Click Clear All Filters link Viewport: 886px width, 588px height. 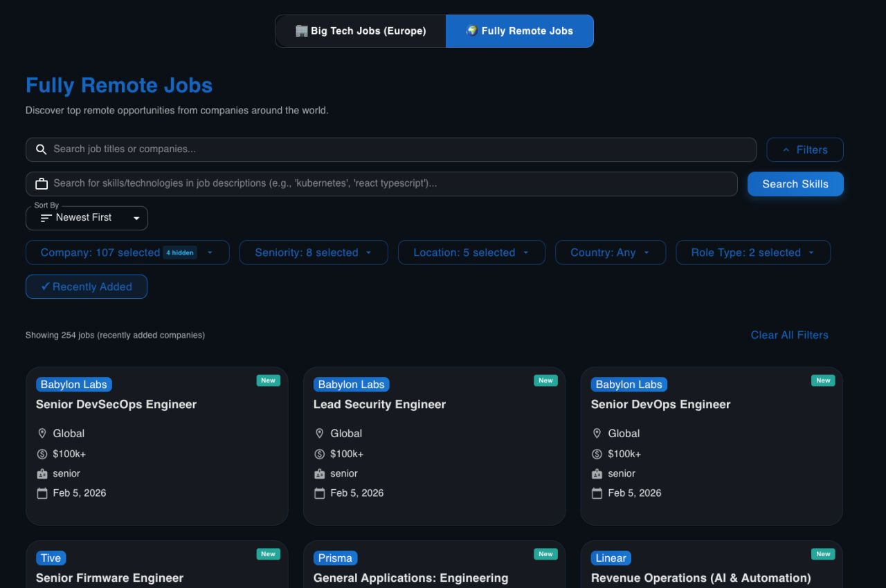tap(790, 335)
